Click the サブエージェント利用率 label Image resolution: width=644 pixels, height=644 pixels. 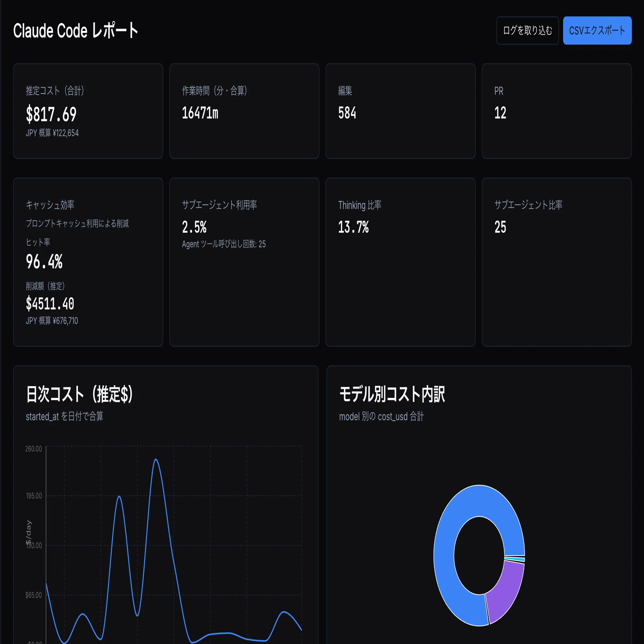tap(219, 205)
